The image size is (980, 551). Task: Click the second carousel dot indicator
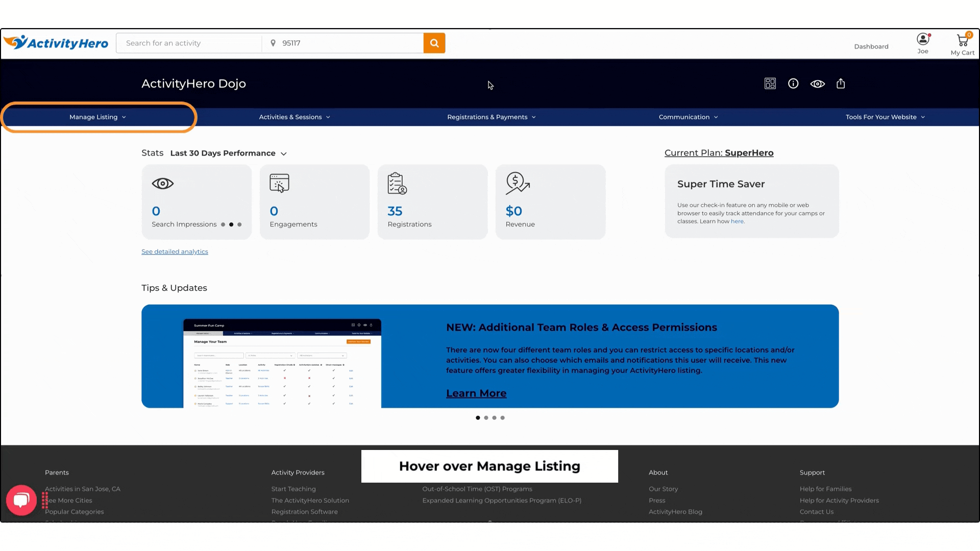pos(486,418)
